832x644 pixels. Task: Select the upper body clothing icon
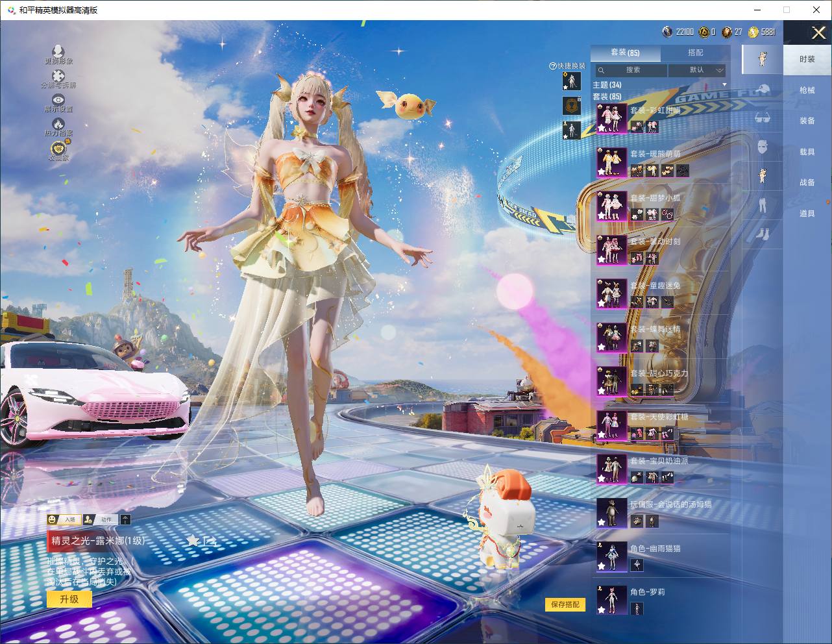[763, 175]
